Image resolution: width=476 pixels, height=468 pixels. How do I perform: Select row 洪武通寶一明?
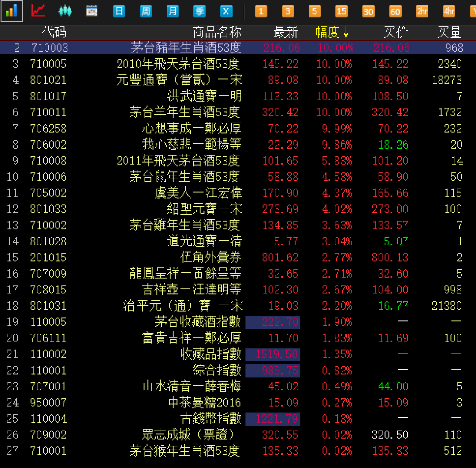pyautogui.click(x=238, y=96)
